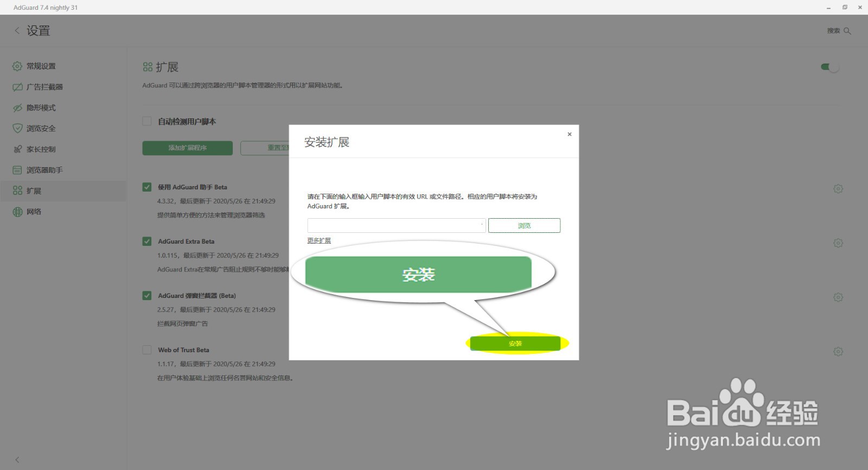Click the 浏览安全 shield icon
868x470 pixels.
[17, 129]
